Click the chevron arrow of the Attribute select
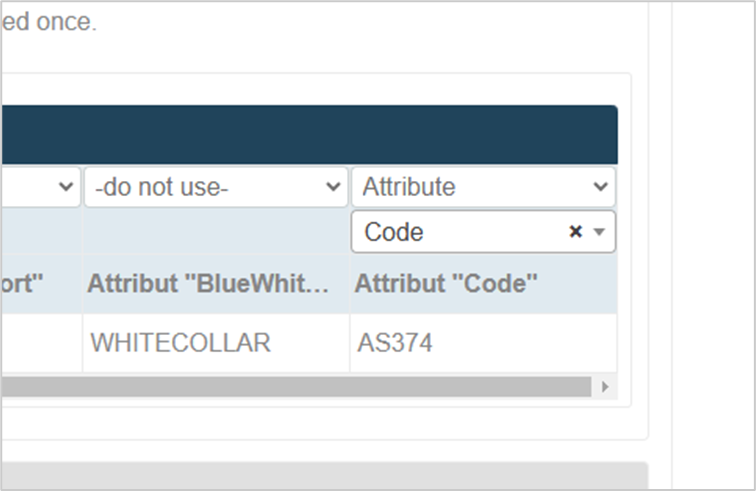The height and width of the screenshot is (491, 756). click(x=600, y=187)
